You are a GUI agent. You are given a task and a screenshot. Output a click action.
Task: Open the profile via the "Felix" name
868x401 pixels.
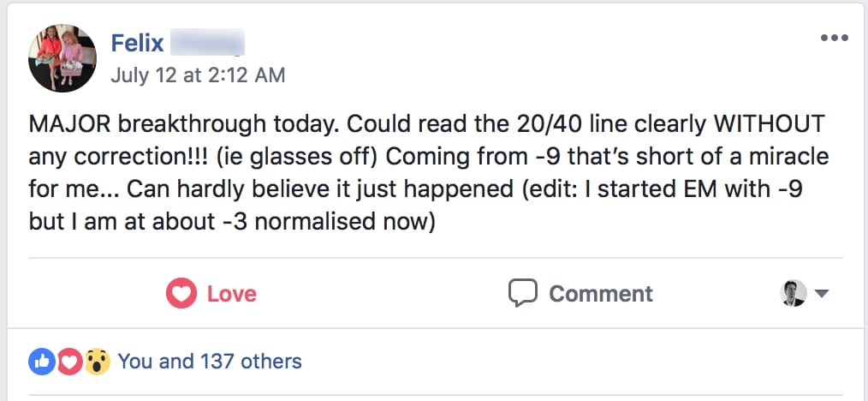tap(137, 43)
